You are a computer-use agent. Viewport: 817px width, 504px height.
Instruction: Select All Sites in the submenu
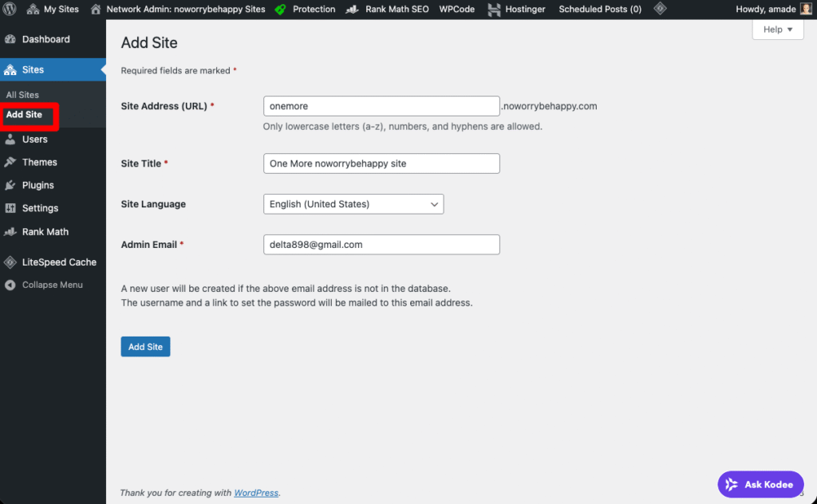(22, 95)
